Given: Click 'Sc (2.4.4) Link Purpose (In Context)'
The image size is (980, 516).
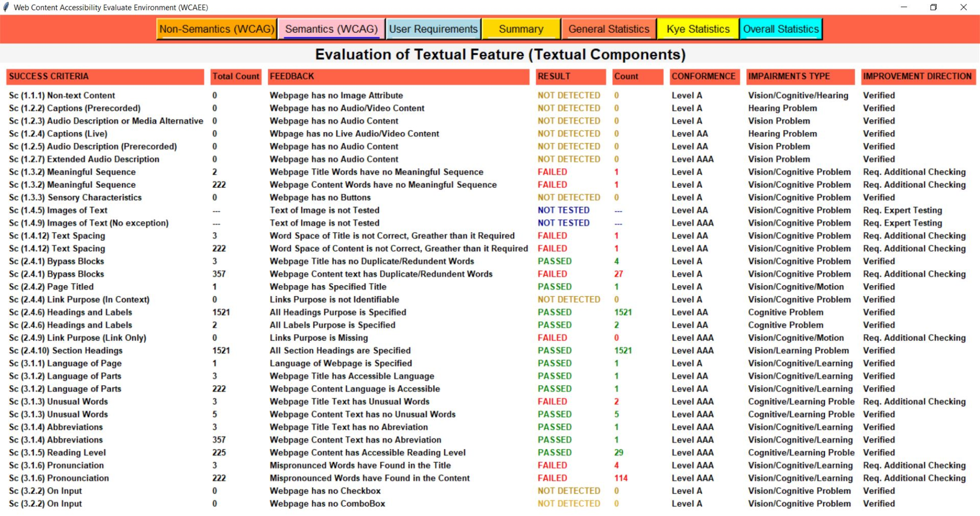Looking at the screenshot, I should click(x=79, y=299).
